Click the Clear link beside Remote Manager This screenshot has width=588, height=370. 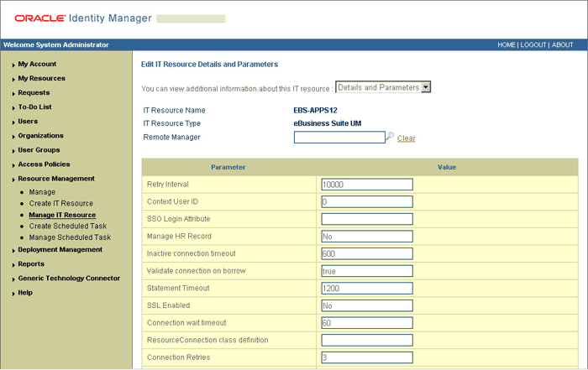(406, 138)
